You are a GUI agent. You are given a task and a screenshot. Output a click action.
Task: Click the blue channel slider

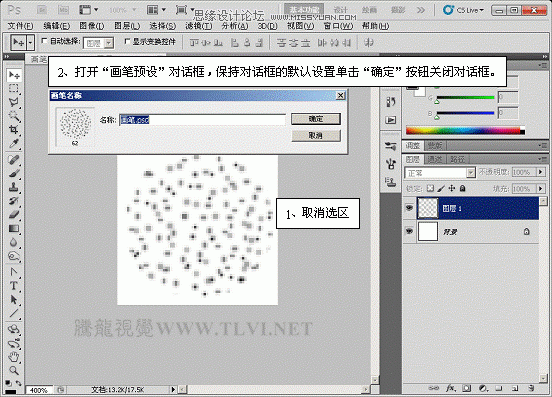tap(465, 114)
